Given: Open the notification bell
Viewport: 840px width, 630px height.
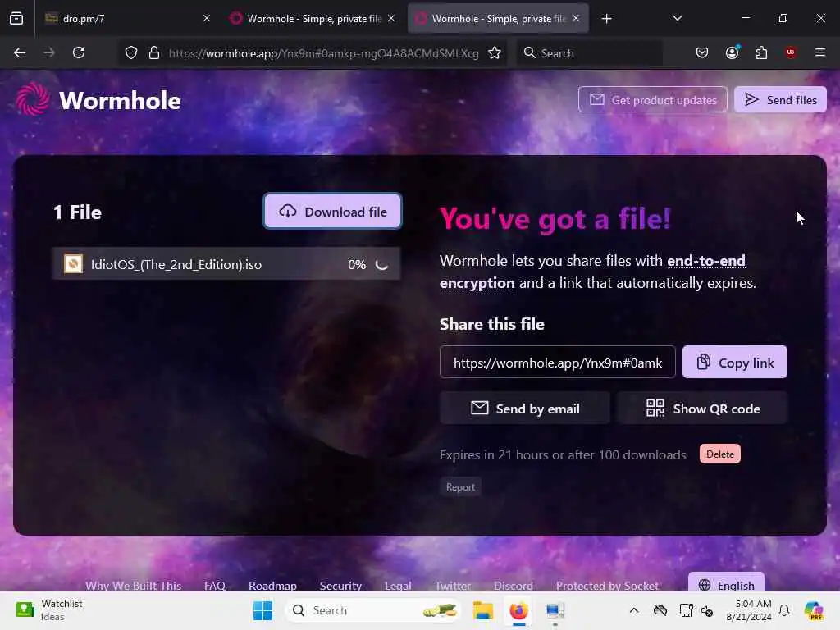Looking at the screenshot, I should (784, 610).
